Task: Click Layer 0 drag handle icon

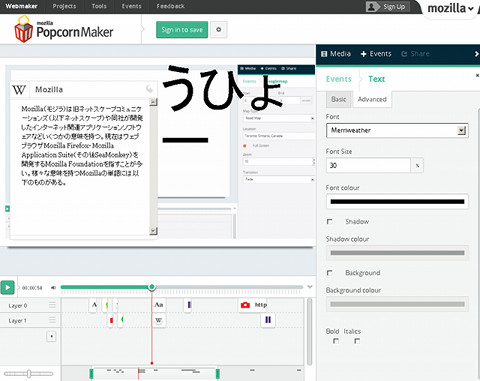Action: click(x=52, y=305)
